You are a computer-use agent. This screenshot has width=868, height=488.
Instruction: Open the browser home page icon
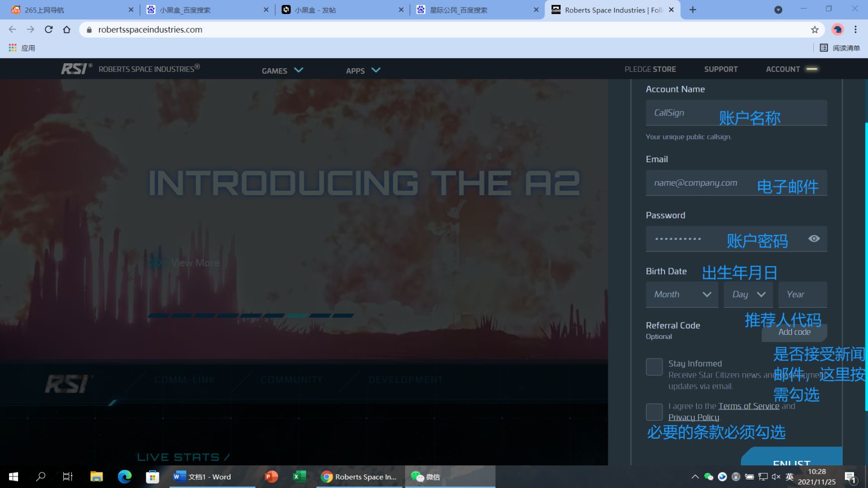[67, 30]
